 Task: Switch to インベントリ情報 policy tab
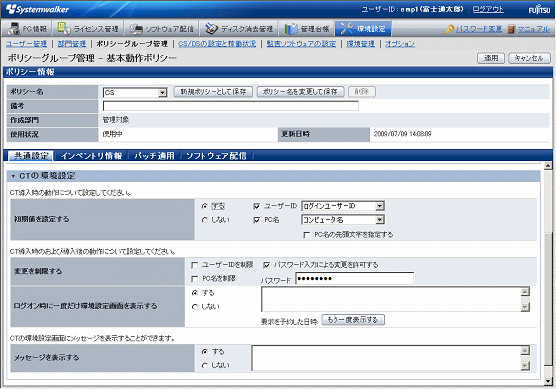coord(91,156)
